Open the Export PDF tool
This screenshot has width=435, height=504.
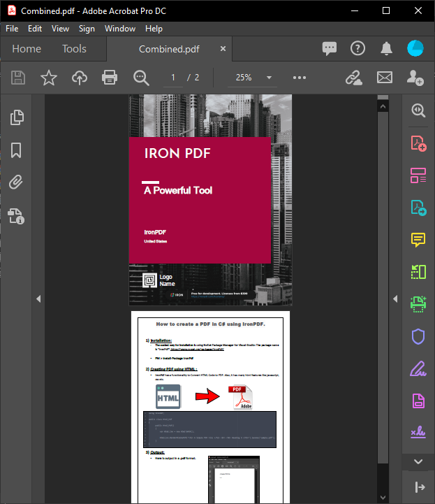[x=418, y=208]
